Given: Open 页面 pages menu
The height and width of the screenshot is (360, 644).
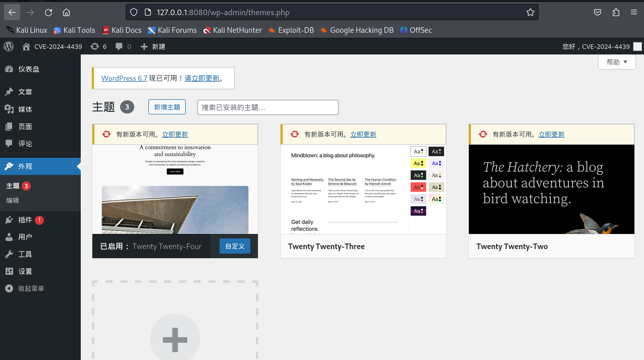Looking at the screenshot, I should pos(40,127).
